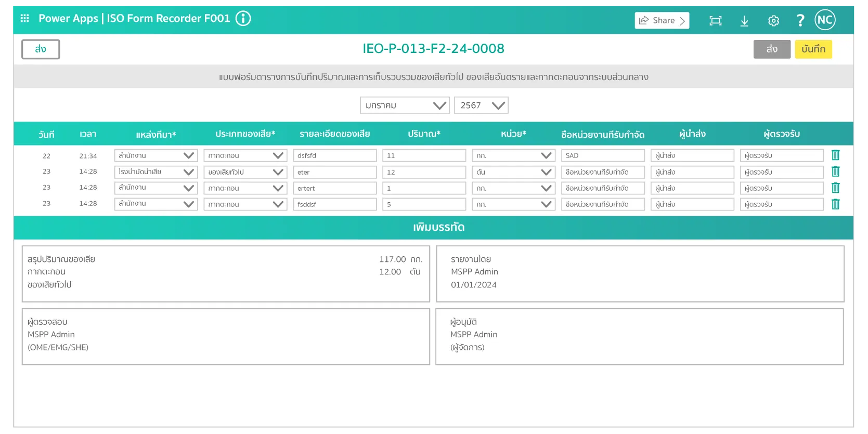Click ผู้นำส่ง field in dsfsfd row
Viewport: 868px width, 434px height.
[x=693, y=155]
